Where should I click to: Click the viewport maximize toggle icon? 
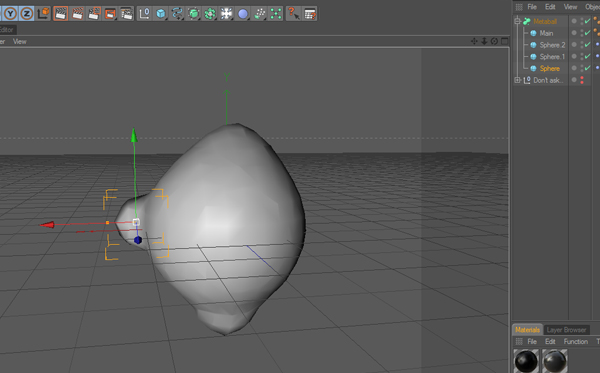(505, 41)
